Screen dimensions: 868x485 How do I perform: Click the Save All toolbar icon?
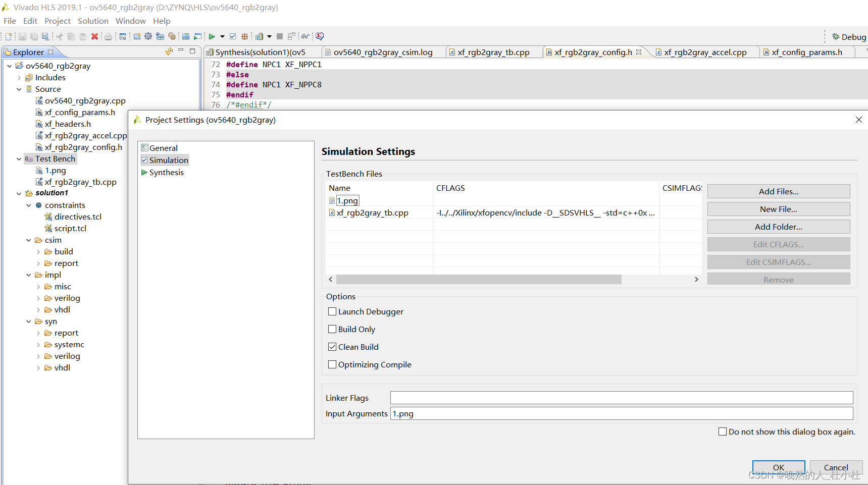(x=34, y=36)
